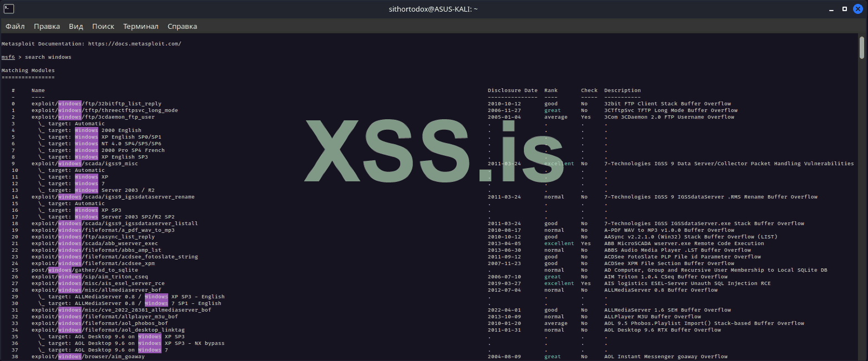Click the msf6 prompt text
The image size is (868, 361).
coord(8,57)
